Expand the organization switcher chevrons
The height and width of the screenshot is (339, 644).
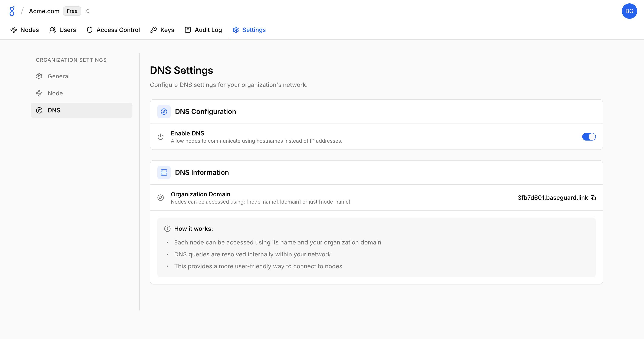[x=88, y=11]
